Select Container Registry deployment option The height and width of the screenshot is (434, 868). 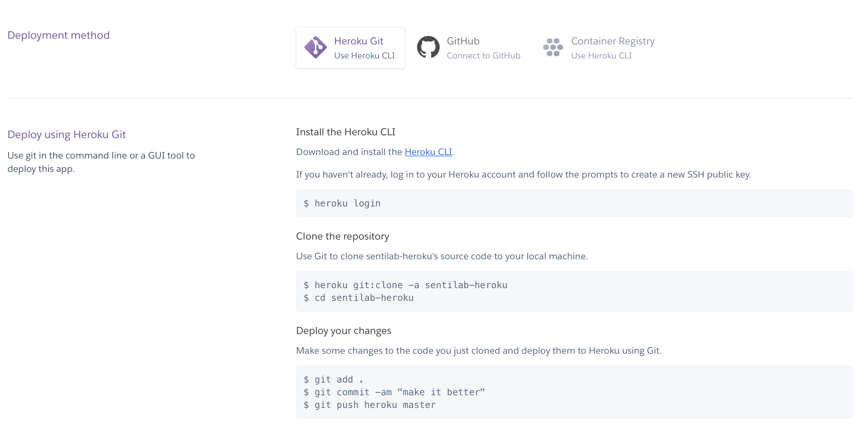coord(612,41)
